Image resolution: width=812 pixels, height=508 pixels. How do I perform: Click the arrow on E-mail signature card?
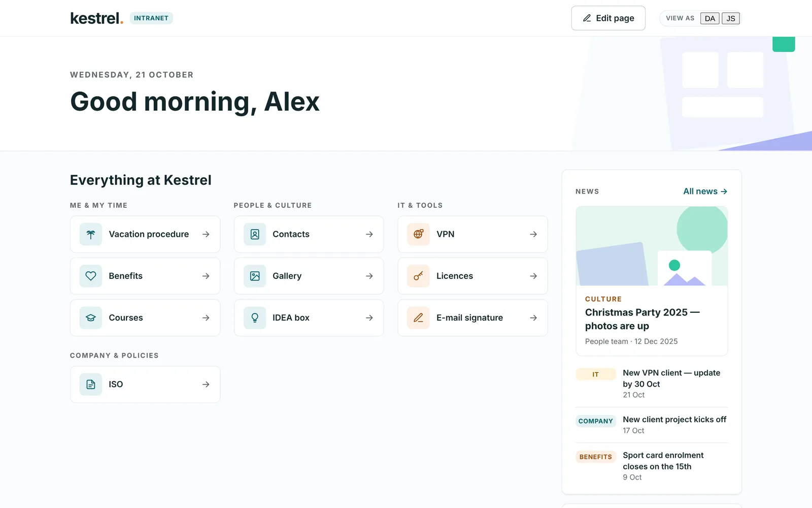pyautogui.click(x=533, y=317)
